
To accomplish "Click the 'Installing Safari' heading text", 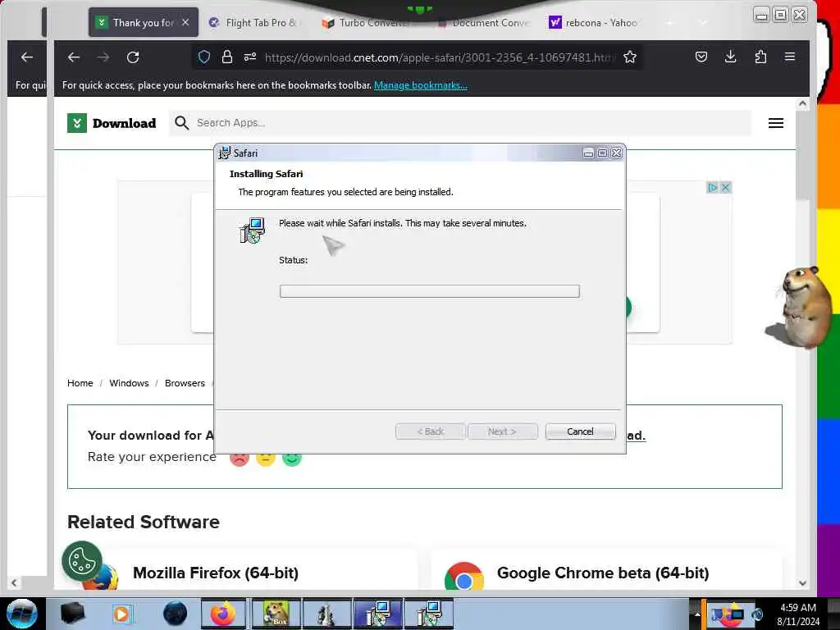I will (267, 174).
